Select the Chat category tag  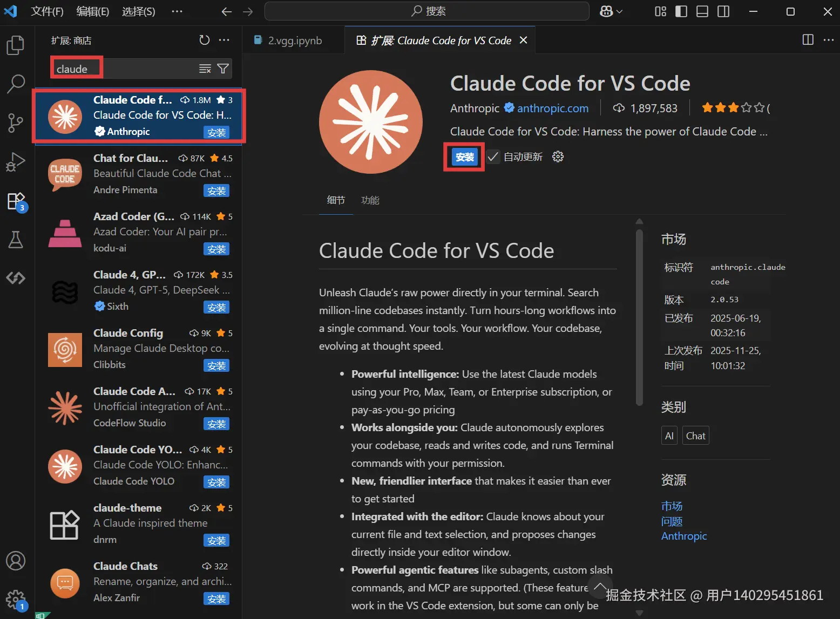[x=695, y=436]
